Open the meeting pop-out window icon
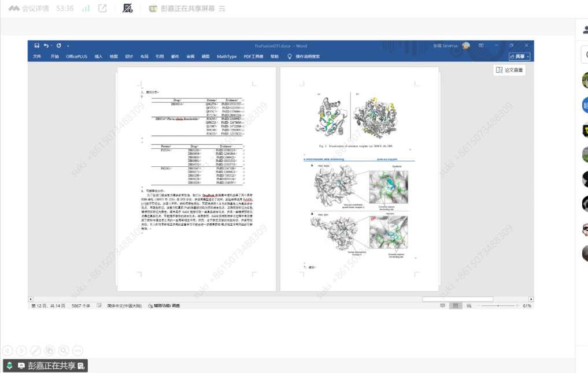The height and width of the screenshot is (373, 588). pyautogui.click(x=102, y=9)
